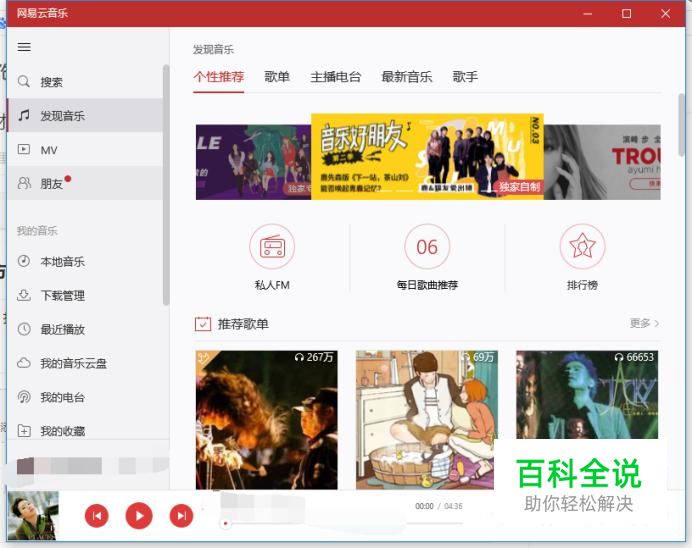Minimize the 网易云音乐 window
This screenshot has width=692, height=548.
point(587,14)
